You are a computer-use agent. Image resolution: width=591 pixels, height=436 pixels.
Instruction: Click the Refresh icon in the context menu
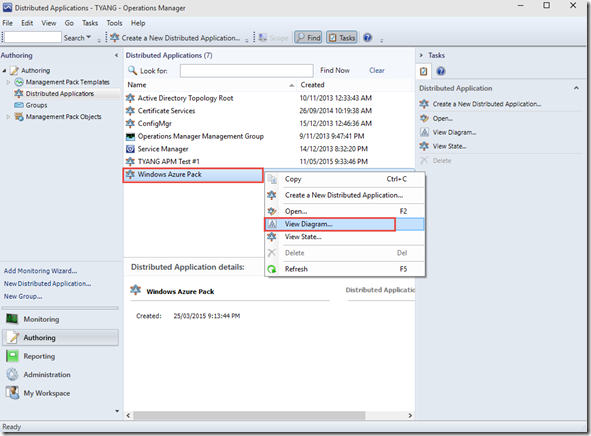click(x=272, y=269)
